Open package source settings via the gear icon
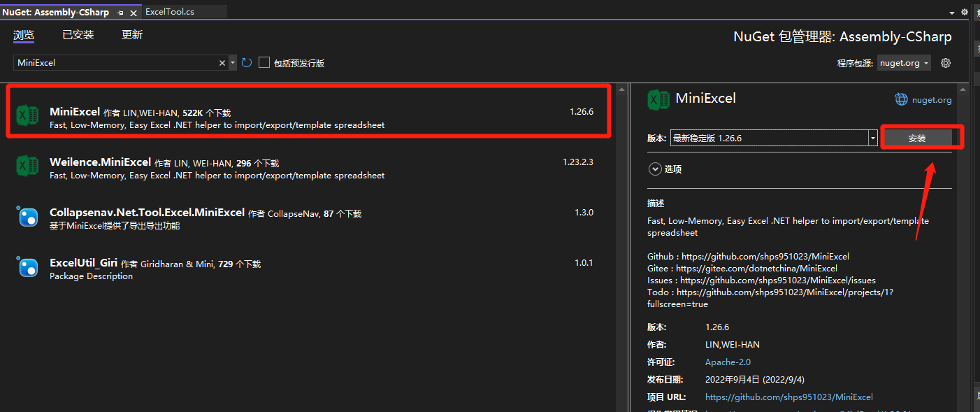The width and height of the screenshot is (980, 412). click(946, 62)
